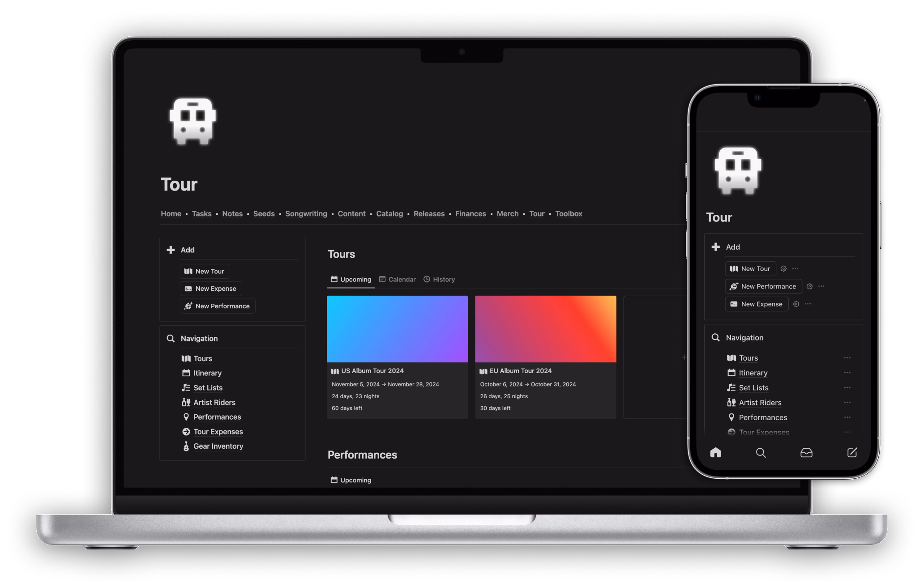Screen dimensions: 924x587
Task: Open Toolbox in the top navigation
Action: click(x=569, y=213)
